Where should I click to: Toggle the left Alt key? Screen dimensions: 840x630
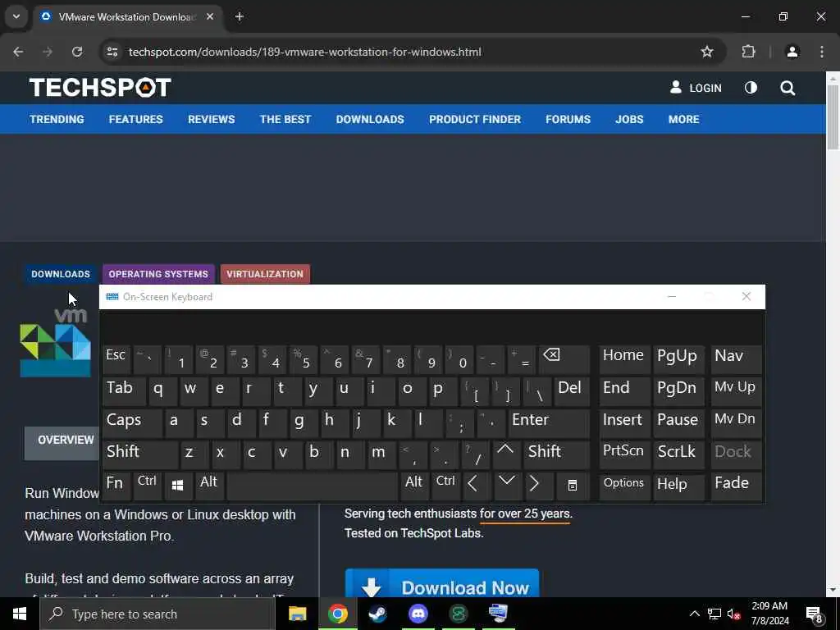(x=209, y=486)
